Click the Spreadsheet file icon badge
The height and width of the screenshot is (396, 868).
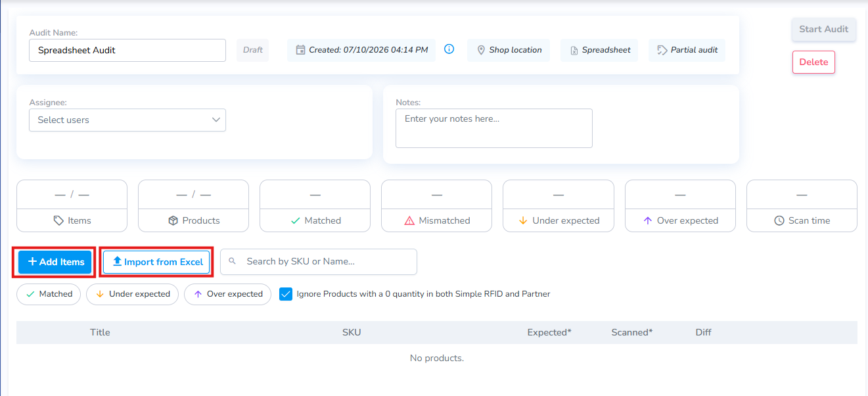[x=574, y=51]
